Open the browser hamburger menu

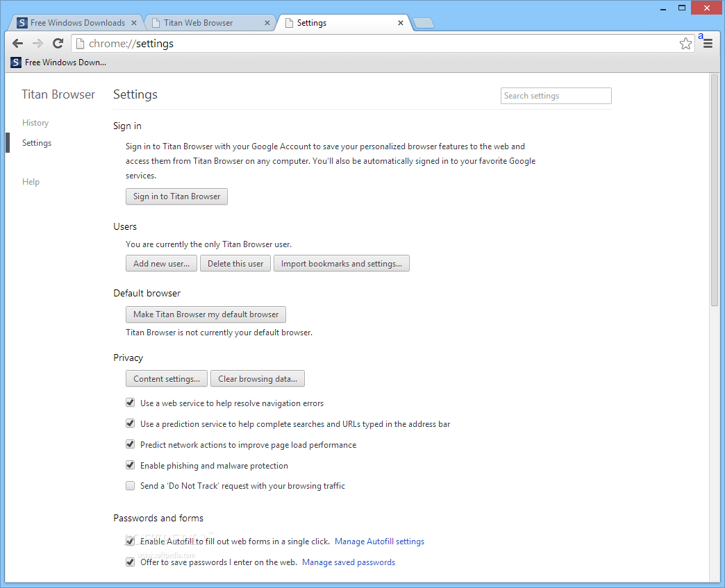tap(708, 44)
